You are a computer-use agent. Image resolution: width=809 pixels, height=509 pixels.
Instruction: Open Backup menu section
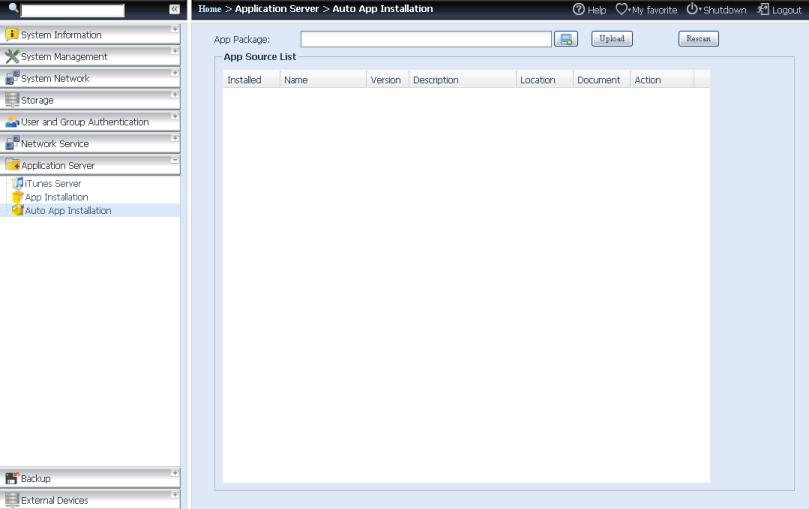[x=90, y=478]
